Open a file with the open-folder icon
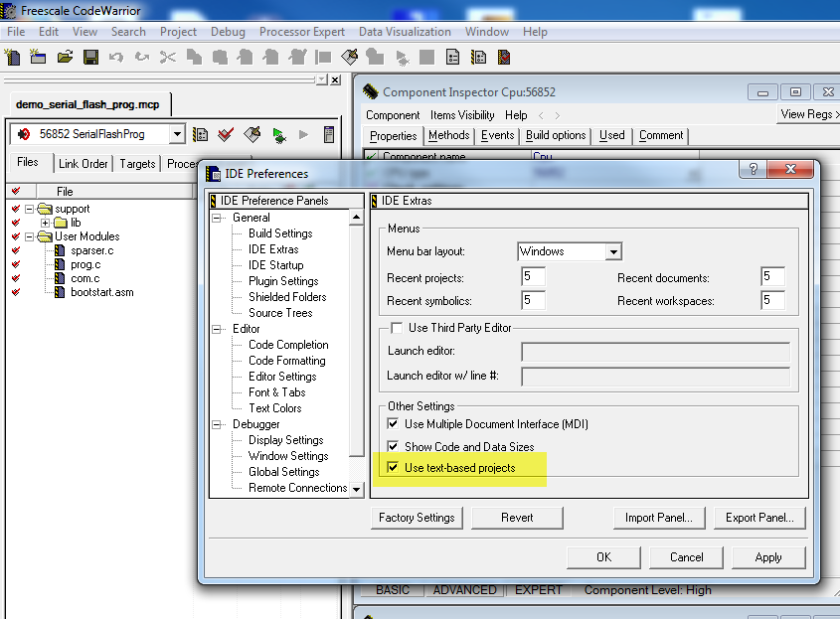840x619 pixels. point(65,57)
